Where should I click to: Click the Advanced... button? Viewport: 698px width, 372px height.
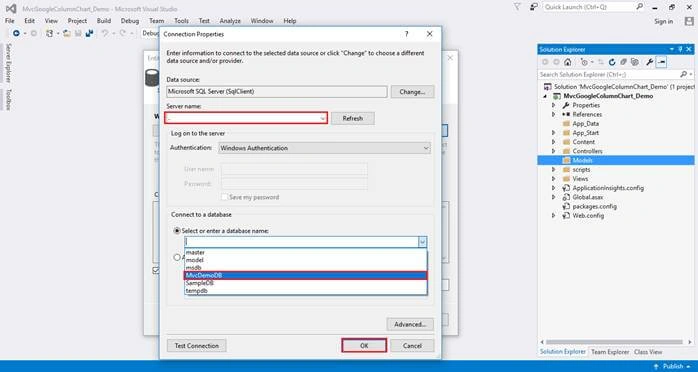point(410,324)
